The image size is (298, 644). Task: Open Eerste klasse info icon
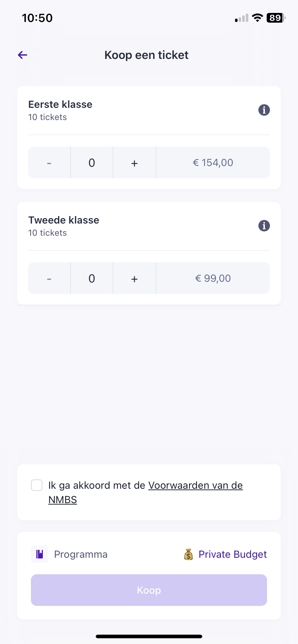tap(264, 110)
